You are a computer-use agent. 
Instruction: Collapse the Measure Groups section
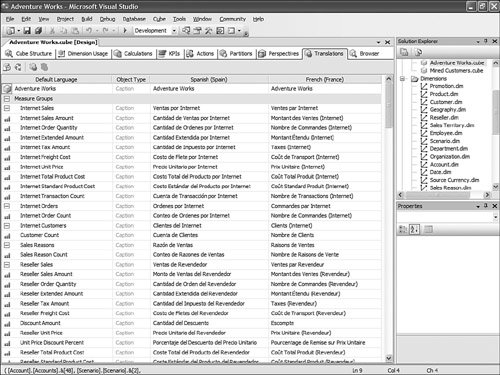click(7, 99)
